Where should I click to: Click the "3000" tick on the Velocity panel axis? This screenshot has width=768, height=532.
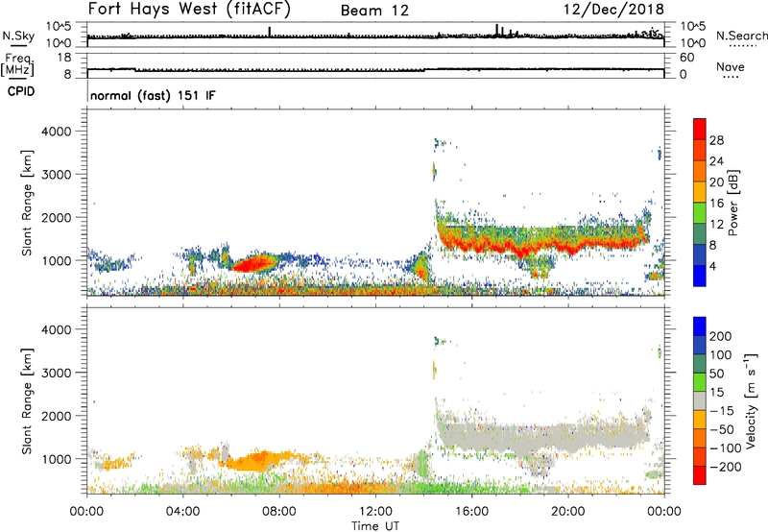[x=57, y=373]
